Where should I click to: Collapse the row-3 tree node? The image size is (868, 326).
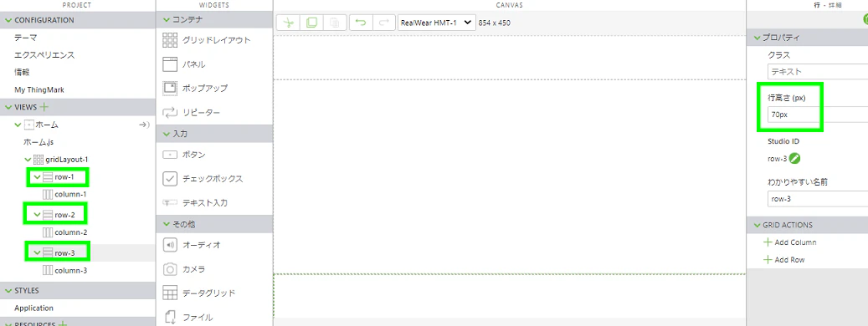pyautogui.click(x=37, y=252)
